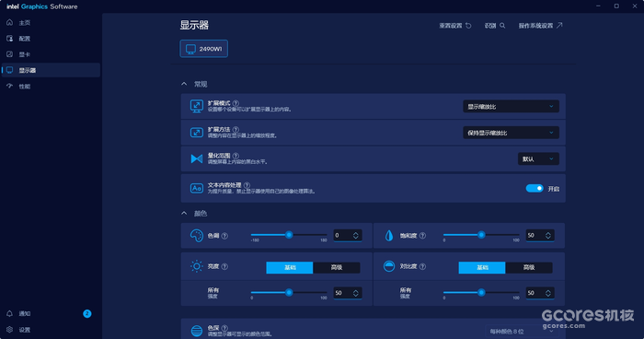Click the help icon next to 色调
Image resolution: width=644 pixels, height=339 pixels.
point(224,236)
